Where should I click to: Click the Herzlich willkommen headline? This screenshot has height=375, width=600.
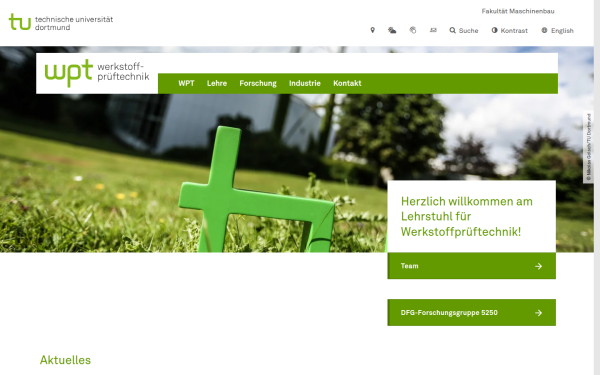(x=466, y=216)
